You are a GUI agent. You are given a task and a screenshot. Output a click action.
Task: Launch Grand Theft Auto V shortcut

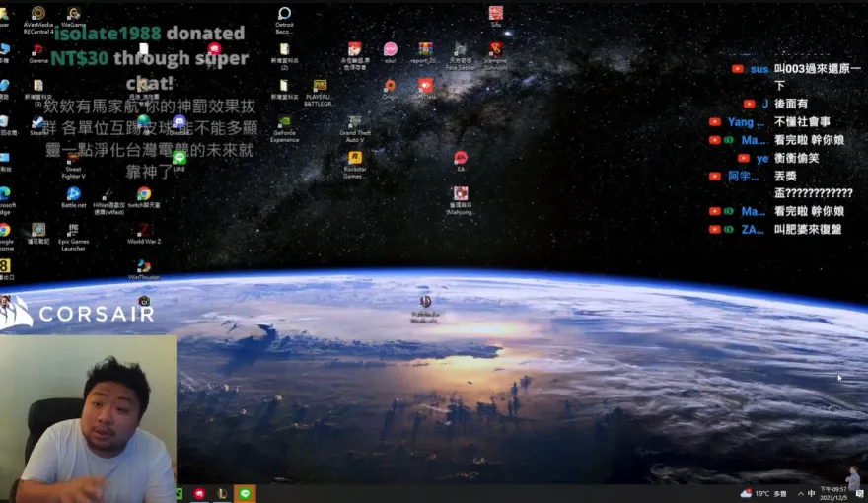[355, 123]
